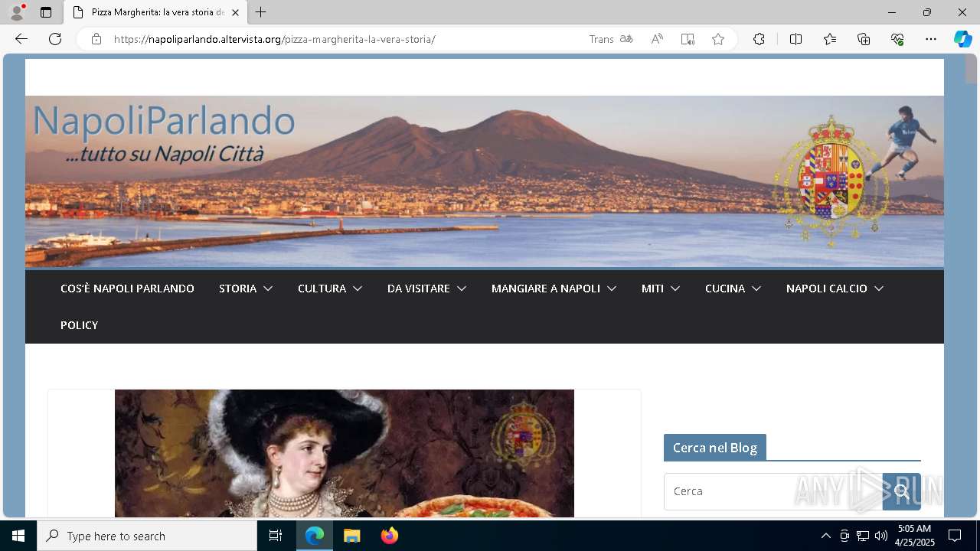Open the CULTURA menu item
This screenshot has height=551, width=980.
tap(322, 289)
